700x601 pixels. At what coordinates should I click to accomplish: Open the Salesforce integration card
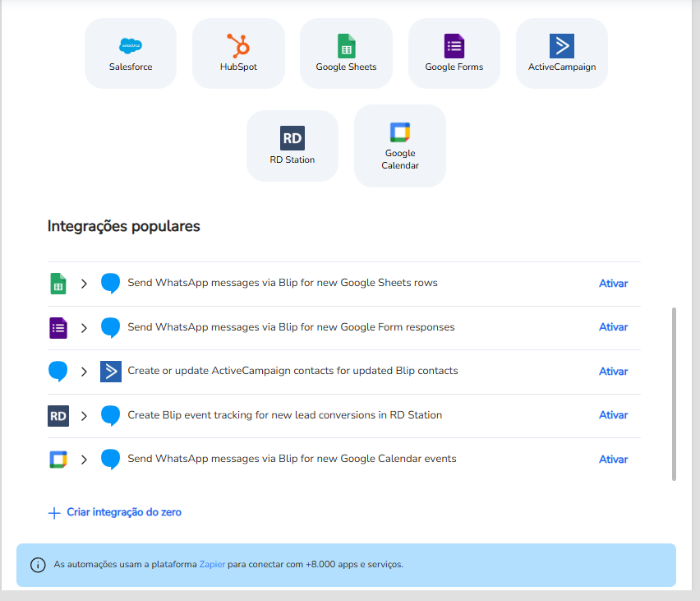(131, 53)
